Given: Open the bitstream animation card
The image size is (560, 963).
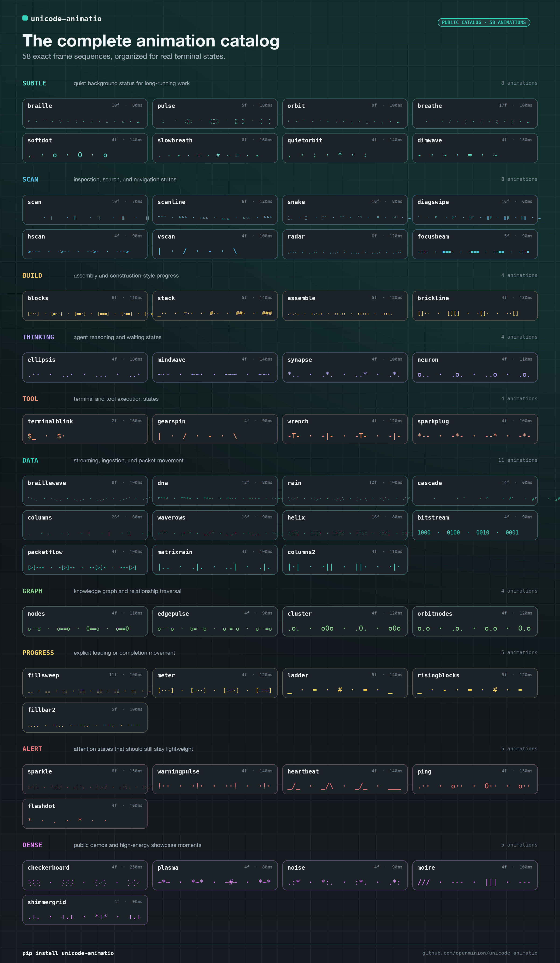Looking at the screenshot, I should 475,525.
